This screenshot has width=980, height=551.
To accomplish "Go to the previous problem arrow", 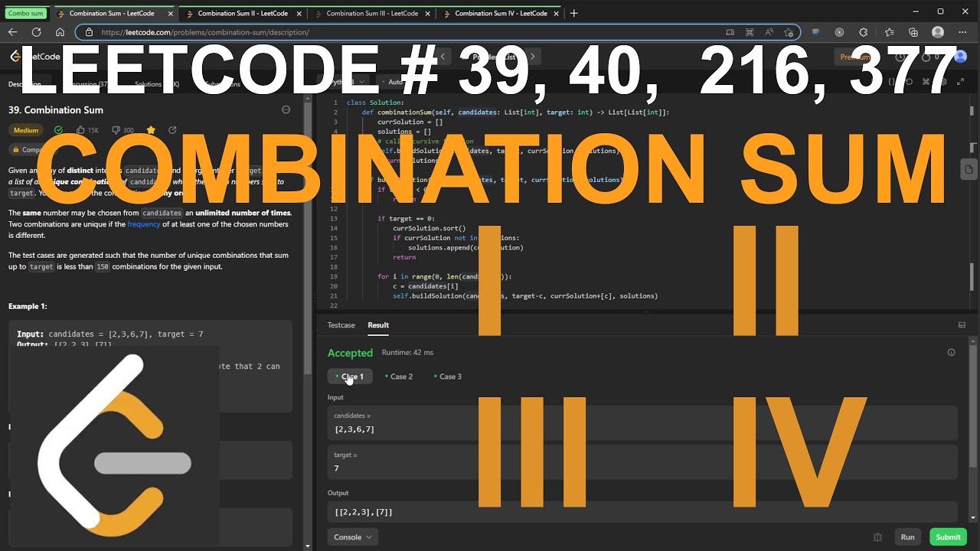I will 443,57.
